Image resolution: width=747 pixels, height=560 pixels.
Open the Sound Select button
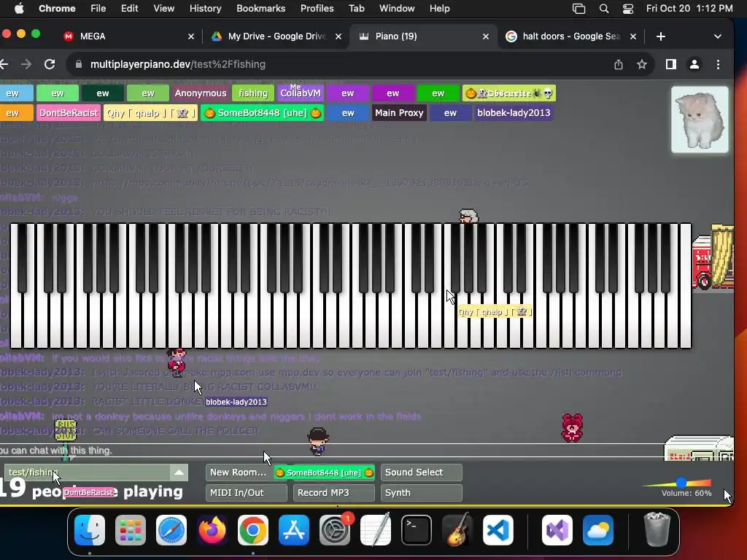click(x=421, y=472)
